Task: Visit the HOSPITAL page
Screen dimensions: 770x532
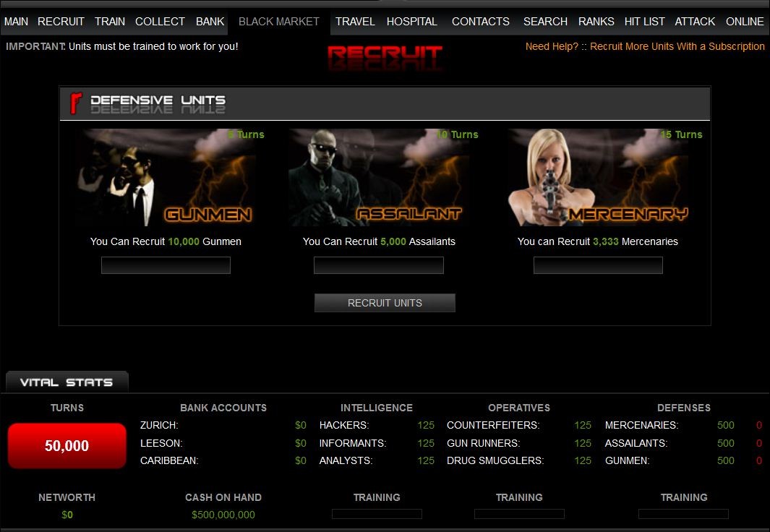Action: 412,22
